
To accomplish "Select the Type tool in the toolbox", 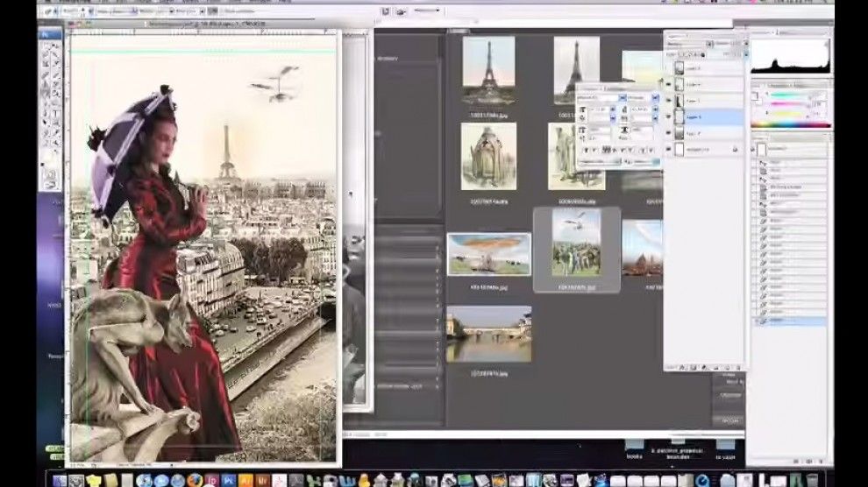I will pyautogui.click(x=55, y=115).
